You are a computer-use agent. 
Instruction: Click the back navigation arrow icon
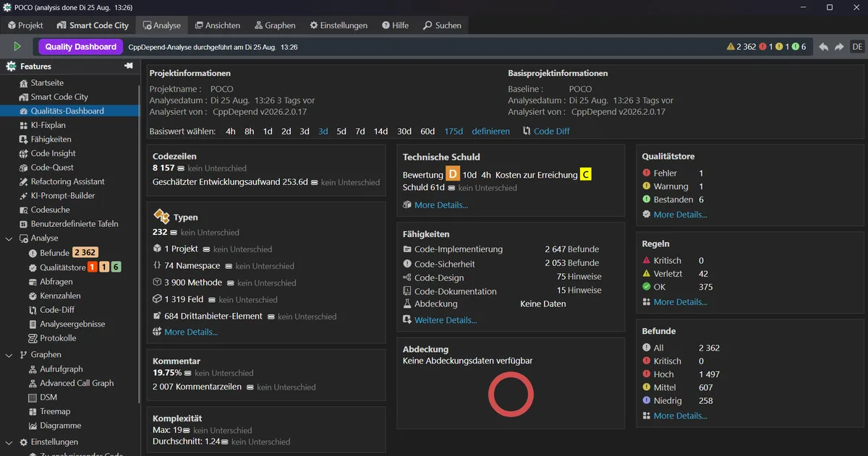click(823, 46)
